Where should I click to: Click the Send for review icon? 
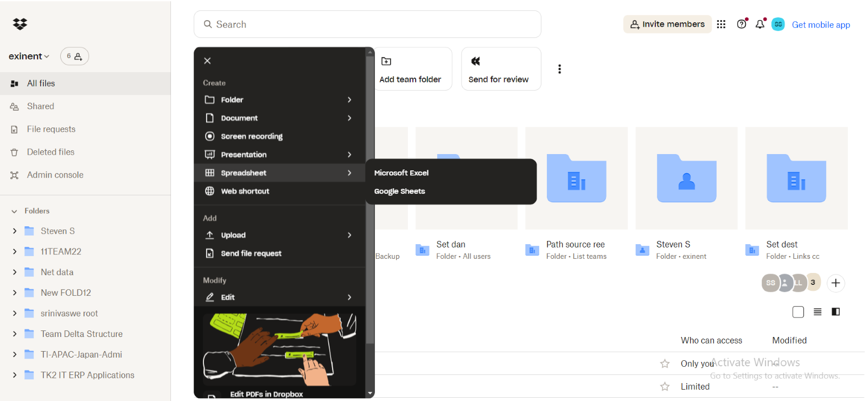pos(475,61)
